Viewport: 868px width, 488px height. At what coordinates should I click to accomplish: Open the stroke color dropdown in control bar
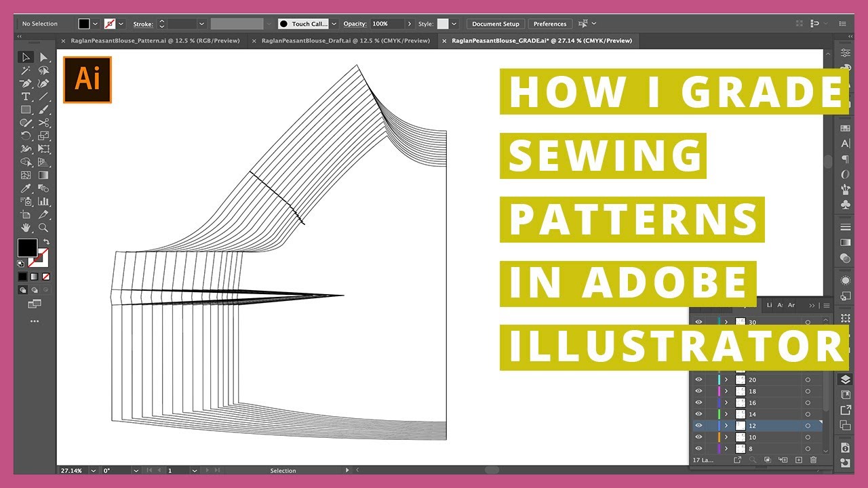click(121, 24)
